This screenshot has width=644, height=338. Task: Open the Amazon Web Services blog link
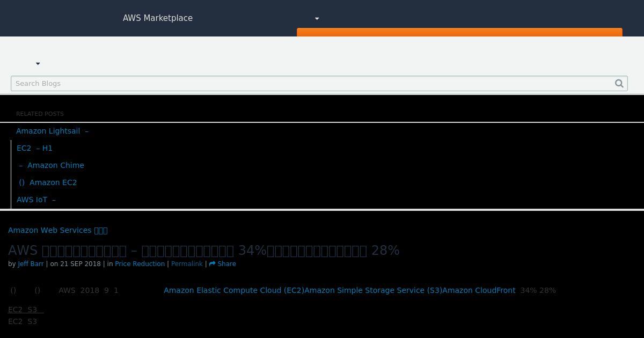point(58,230)
